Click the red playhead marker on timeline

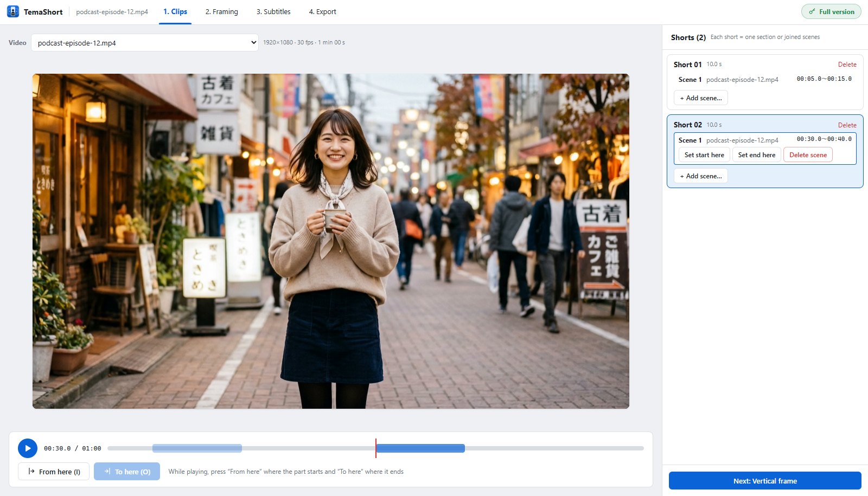pos(375,448)
